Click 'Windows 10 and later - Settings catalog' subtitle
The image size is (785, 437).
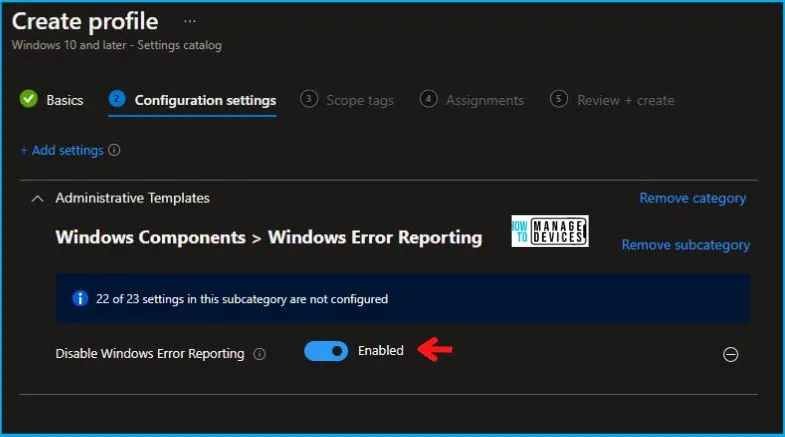[116, 45]
